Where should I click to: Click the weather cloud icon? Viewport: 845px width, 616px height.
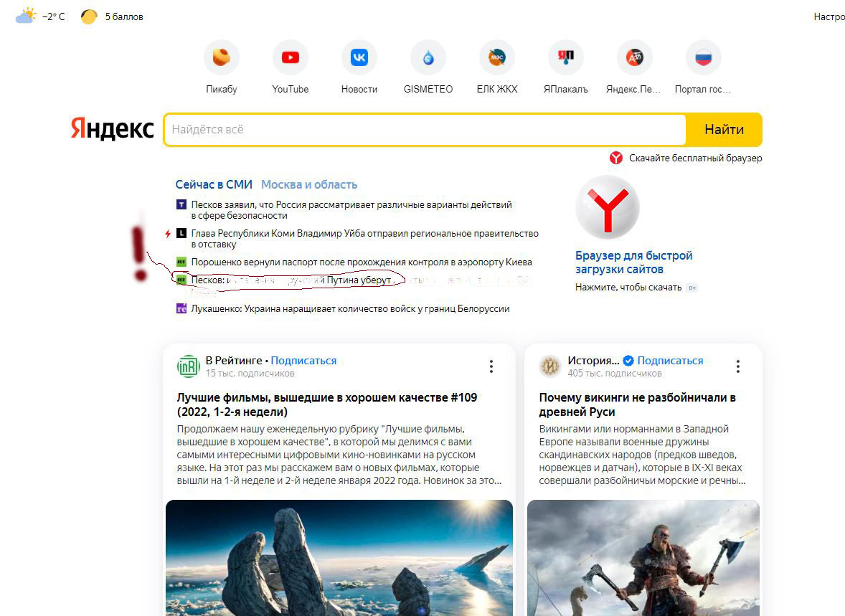point(26,16)
